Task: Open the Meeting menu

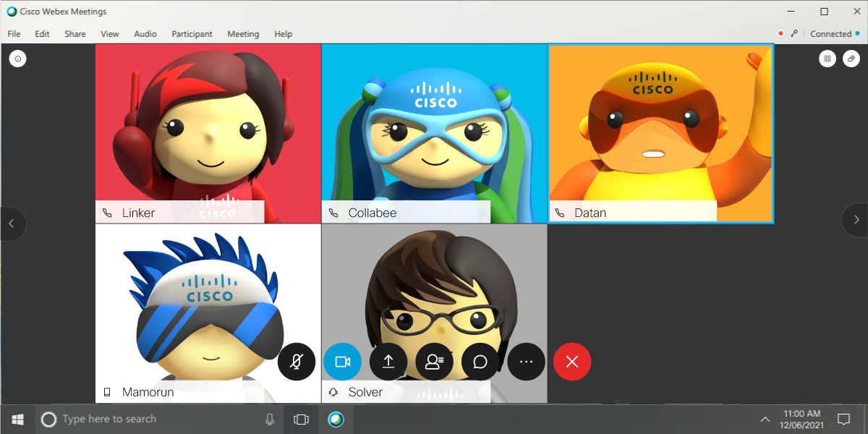Action: click(x=243, y=34)
